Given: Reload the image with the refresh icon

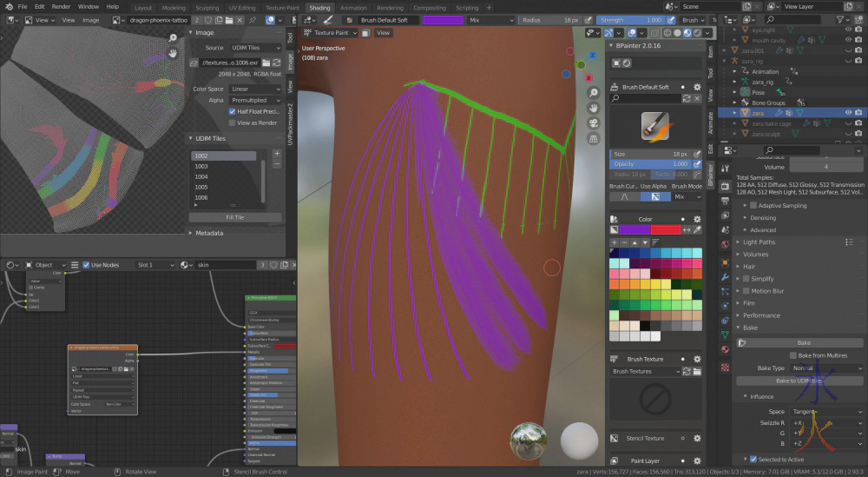Looking at the screenshot, I should click(276, 63).
